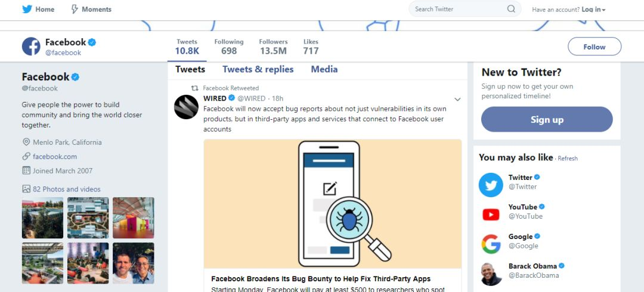
Task: Open the YouTube suggested account icon
Action: (x=491, y=215)
